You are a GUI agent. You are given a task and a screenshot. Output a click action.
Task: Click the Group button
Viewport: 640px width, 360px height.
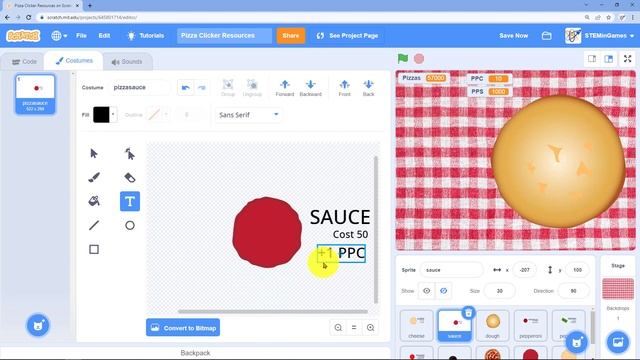coord(228,88)
